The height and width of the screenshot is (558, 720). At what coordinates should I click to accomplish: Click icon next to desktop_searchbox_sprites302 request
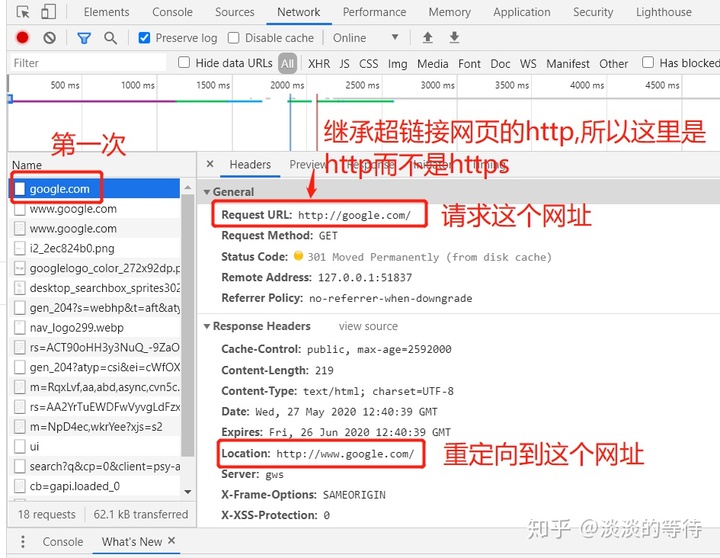[19, 288]
